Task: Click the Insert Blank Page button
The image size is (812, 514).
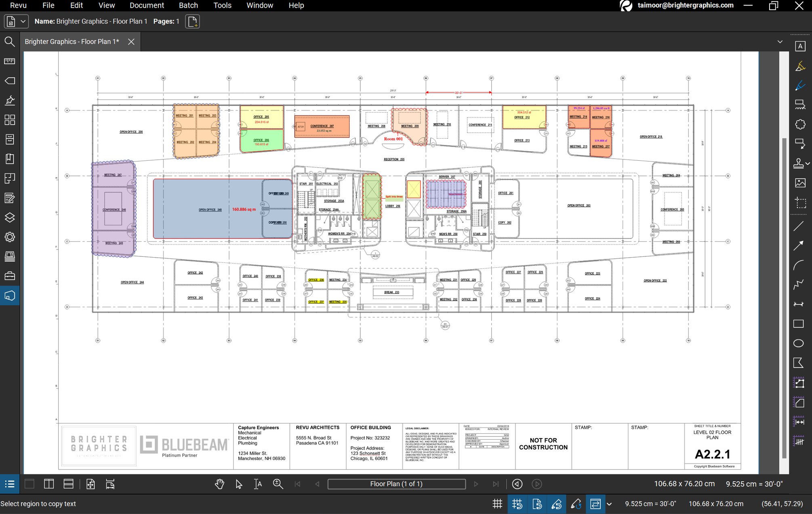Action: (x=193, y=21)
